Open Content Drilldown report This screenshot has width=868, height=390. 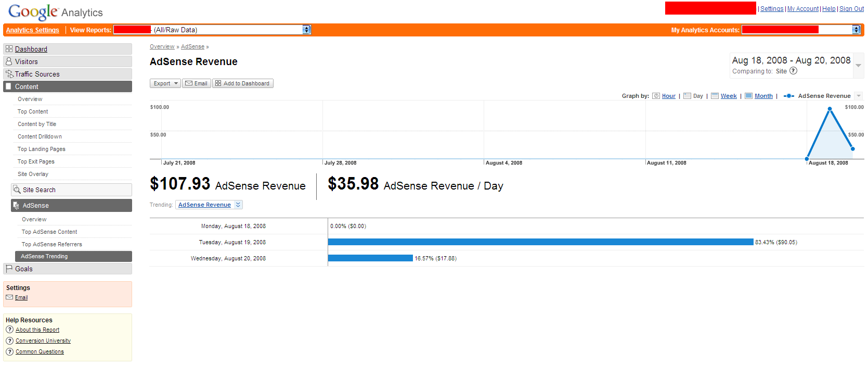point(40,136)
